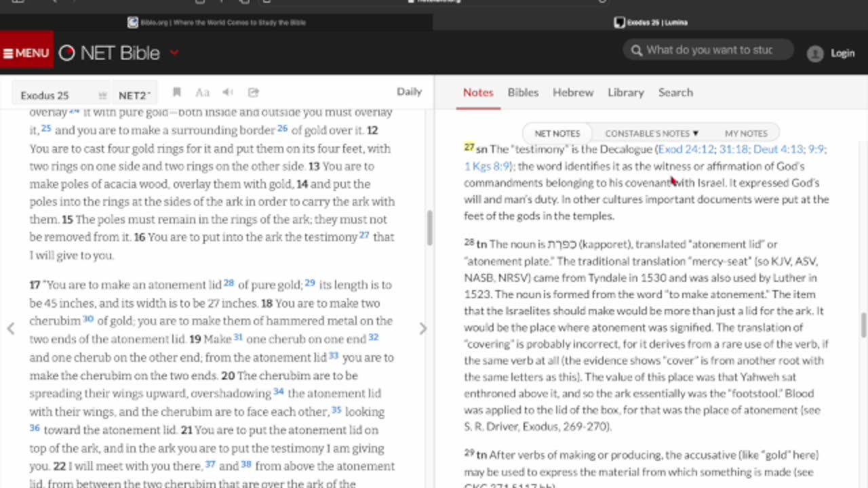Open the Aa font settings icon
The height and width of the screenshot is (488, 868).
202,92
